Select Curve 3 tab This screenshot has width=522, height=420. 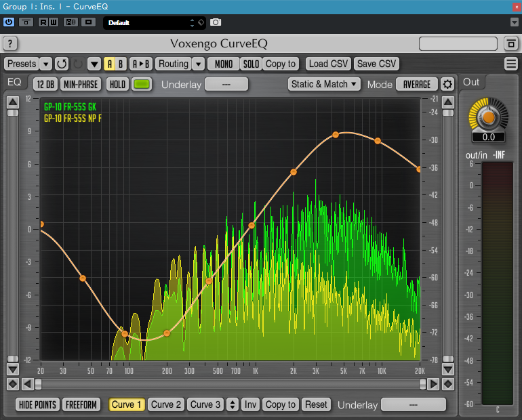(x=205, y=404)
